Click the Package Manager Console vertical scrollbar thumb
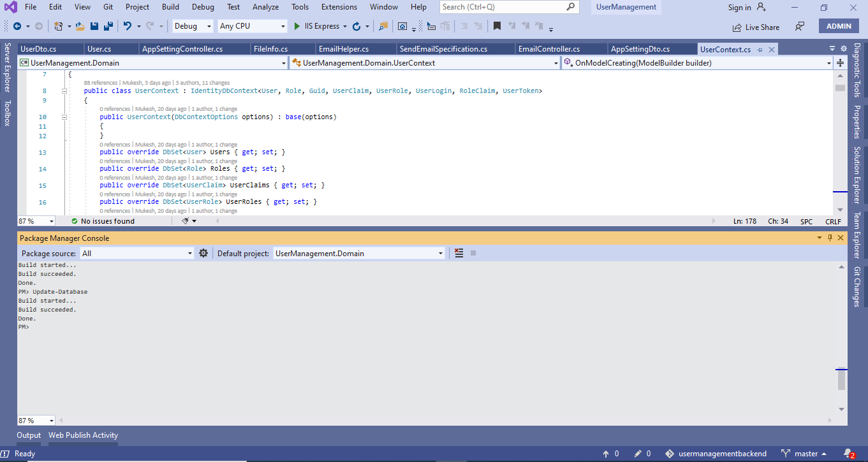The image size is (868, 462). [x=841, y=380]
